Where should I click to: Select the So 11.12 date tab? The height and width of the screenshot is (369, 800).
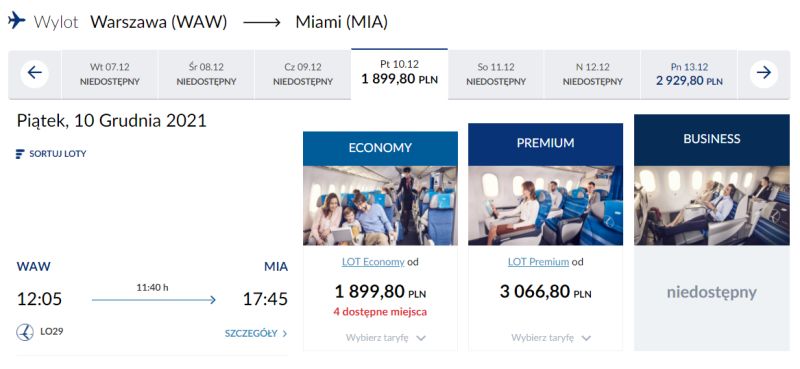pyautogui.click(x=496, y=74)
